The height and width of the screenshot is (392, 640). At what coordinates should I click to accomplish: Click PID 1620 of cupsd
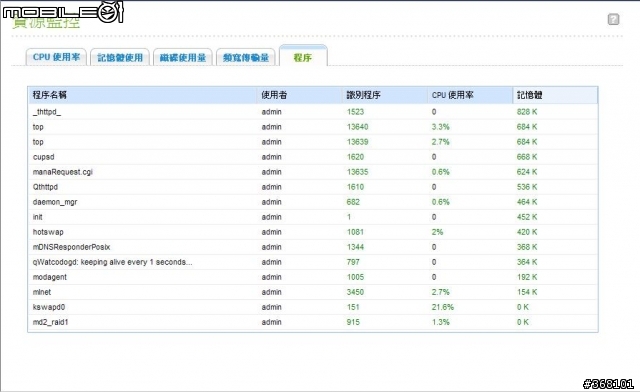pyautogui.click(x=355, y=157)
